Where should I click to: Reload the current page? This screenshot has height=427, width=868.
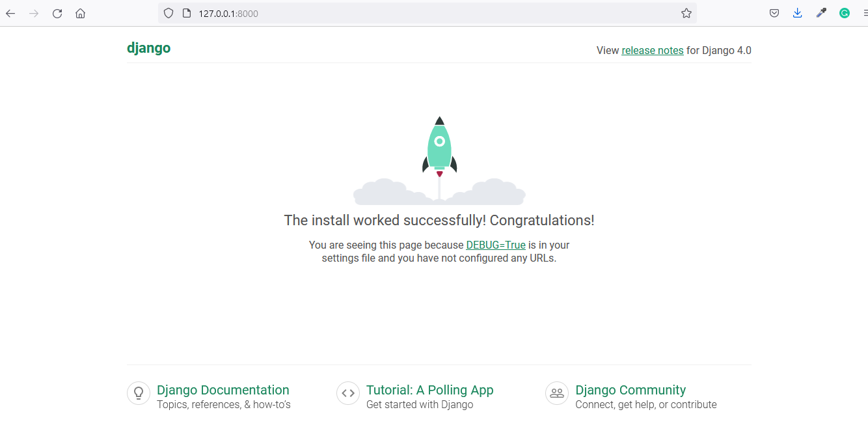tap(57, 13)
